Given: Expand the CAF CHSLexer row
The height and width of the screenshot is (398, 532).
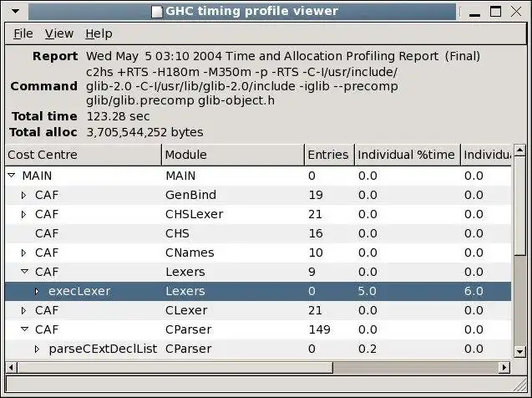Looking at the screenshot, I should (23, 214).
